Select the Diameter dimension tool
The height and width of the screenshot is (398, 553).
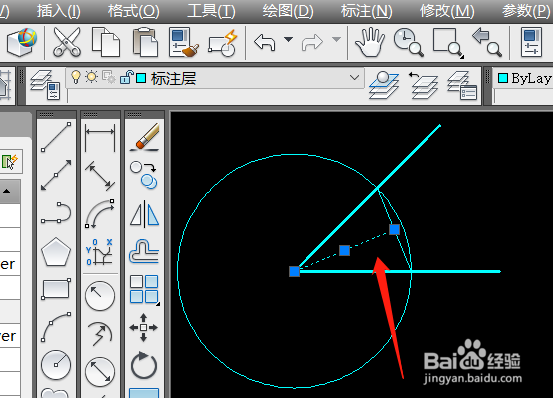click(100, 371)
